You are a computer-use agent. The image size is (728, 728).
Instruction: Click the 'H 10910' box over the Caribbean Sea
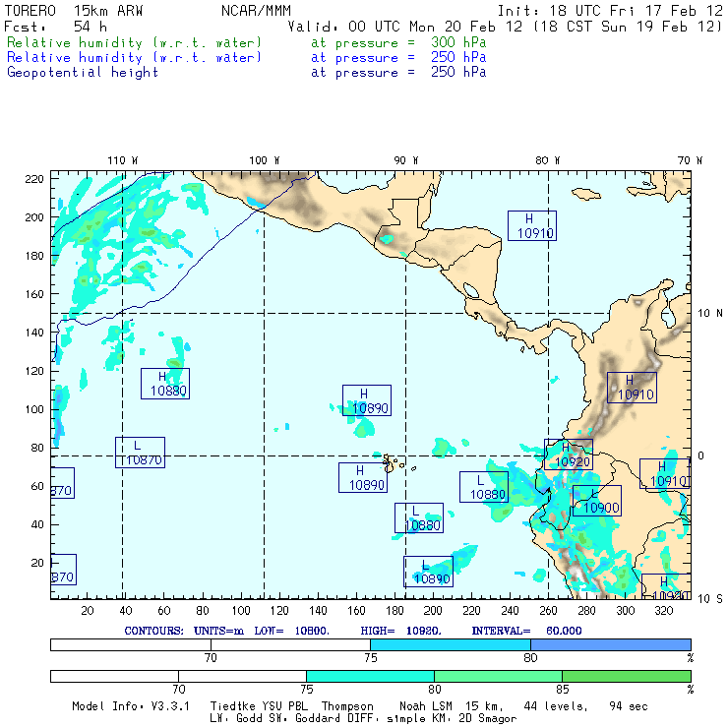pyautogui.click(x=532, y=225)
